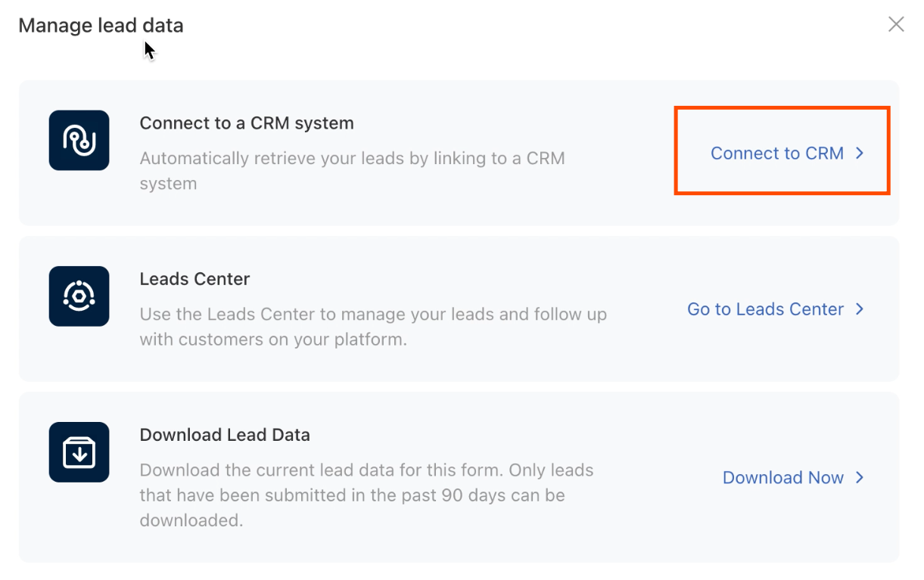Close the Manage lead data dialog
Viewport: 924px width, 580px height.
point(896,24)
